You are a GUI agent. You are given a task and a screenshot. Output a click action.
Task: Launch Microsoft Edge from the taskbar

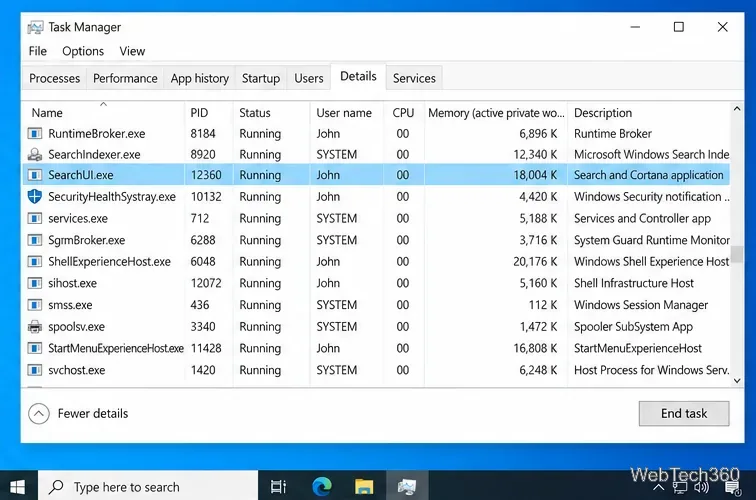pos(322,487)
